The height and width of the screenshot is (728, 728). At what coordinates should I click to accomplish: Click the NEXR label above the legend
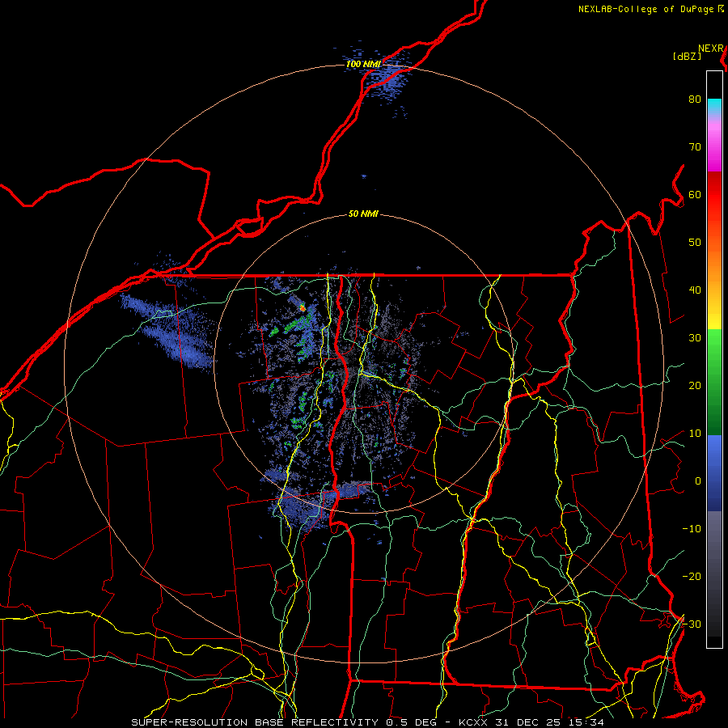click(x=711, y=49)
